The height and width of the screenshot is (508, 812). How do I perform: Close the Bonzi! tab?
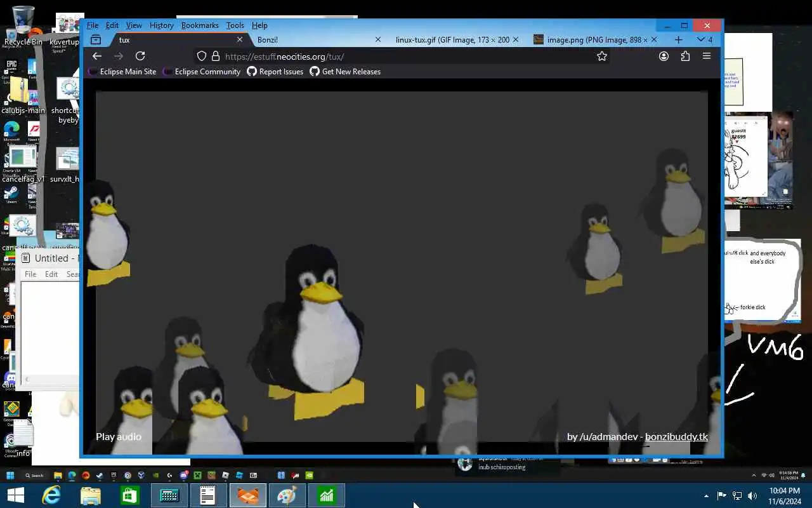tap(378, 39)
